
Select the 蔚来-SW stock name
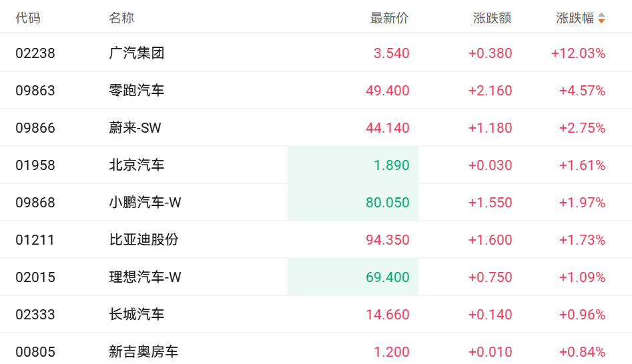[x=135, y=128]
